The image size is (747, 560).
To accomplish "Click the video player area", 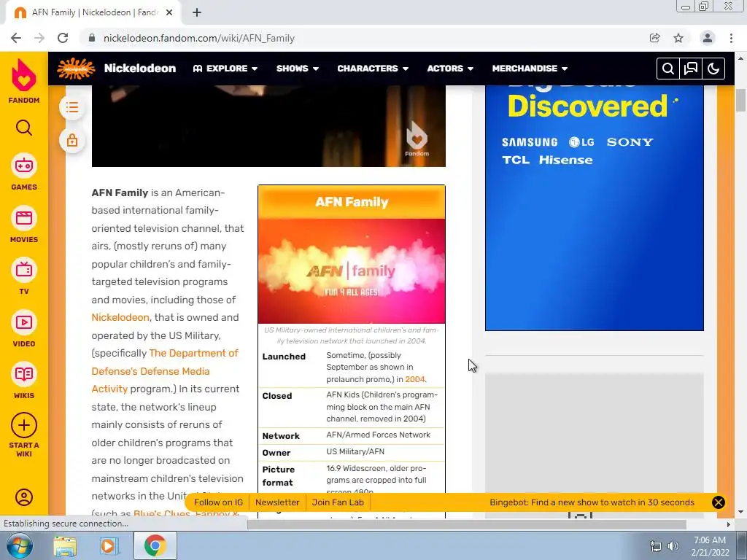I will coord(268,126).
